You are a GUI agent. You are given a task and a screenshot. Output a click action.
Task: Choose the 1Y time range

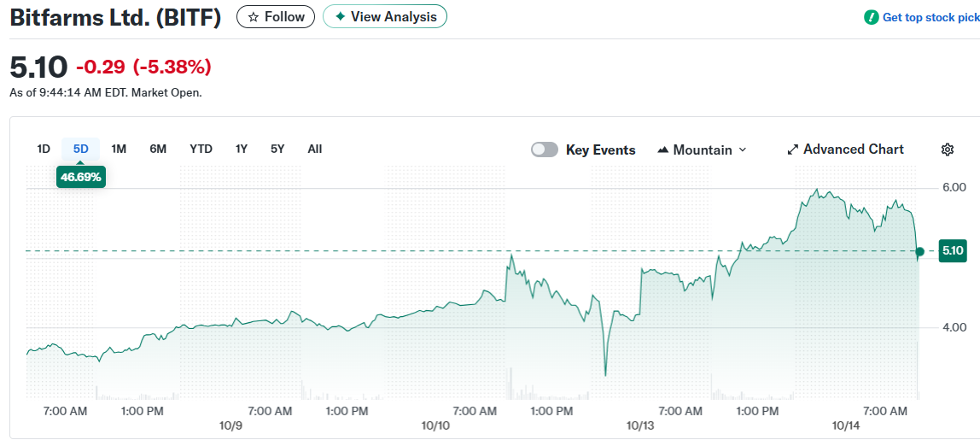click(x=242, y=149)
